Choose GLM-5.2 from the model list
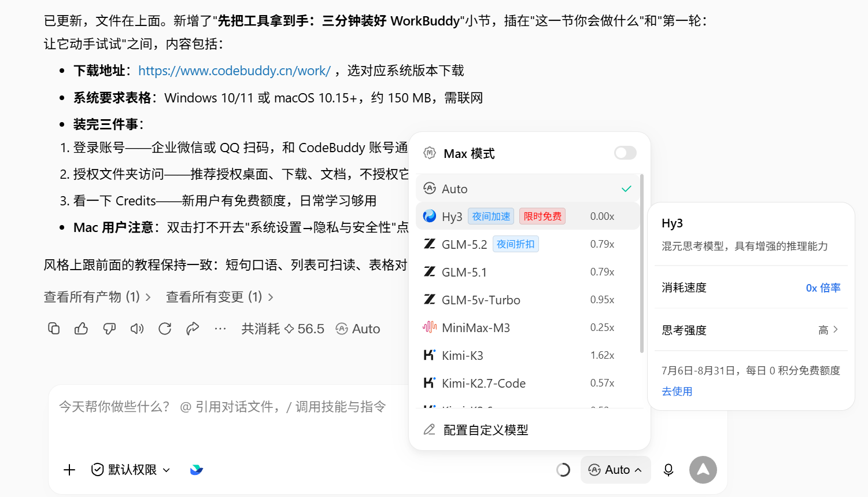Viewport: 868px width, 497px height. click(527, 244)
